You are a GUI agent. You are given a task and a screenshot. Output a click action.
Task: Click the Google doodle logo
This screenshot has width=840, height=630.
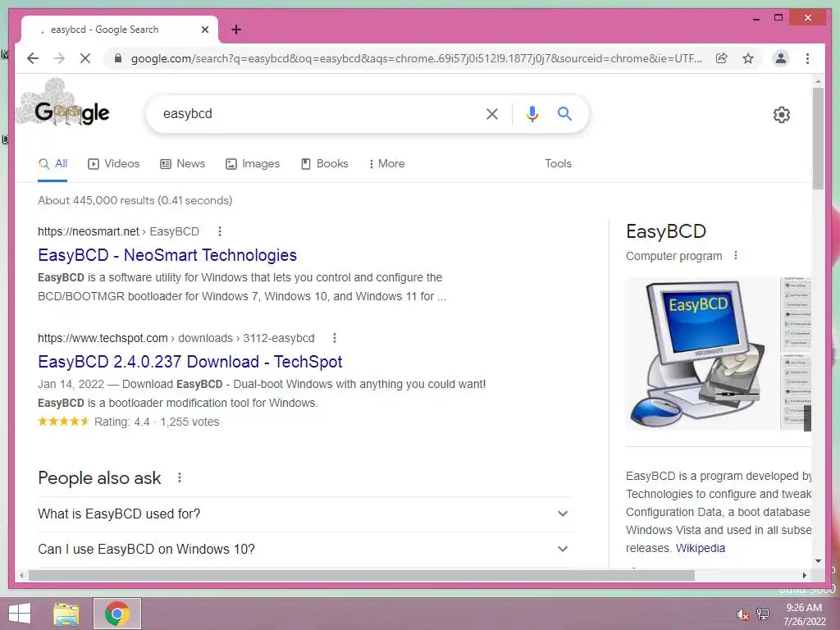(x=63, y=104)
